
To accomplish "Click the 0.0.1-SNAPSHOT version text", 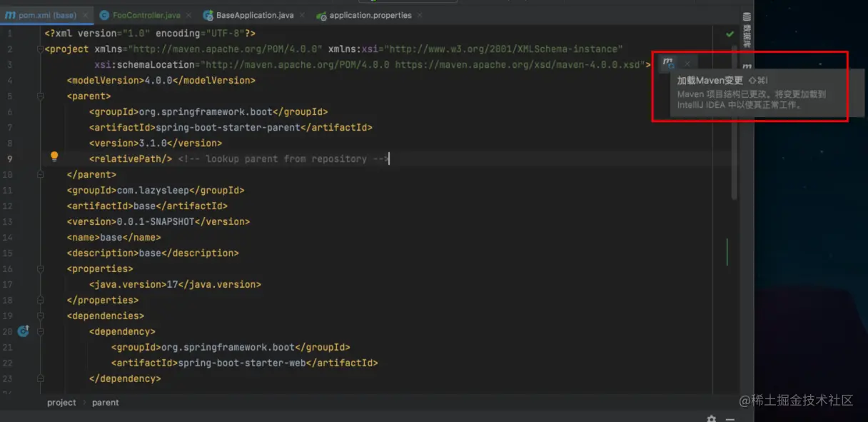I will pyautogui.click(x=156, y=222).
